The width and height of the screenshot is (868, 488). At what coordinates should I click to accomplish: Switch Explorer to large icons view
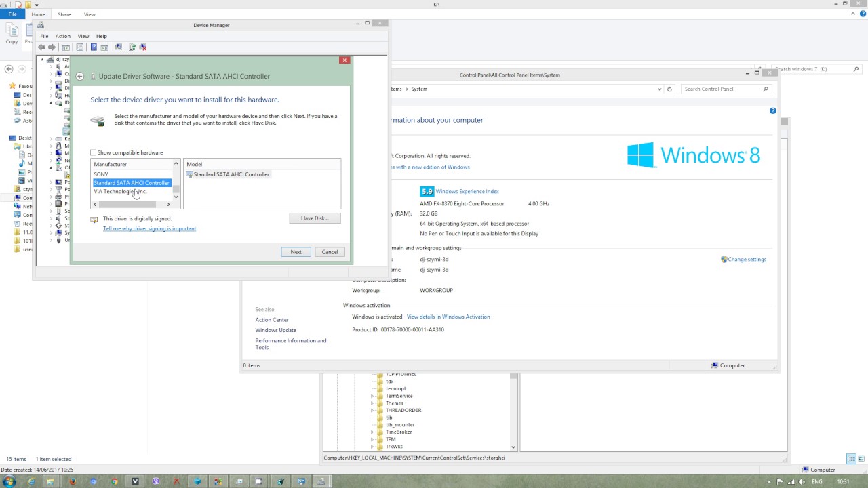coord(861,459)
